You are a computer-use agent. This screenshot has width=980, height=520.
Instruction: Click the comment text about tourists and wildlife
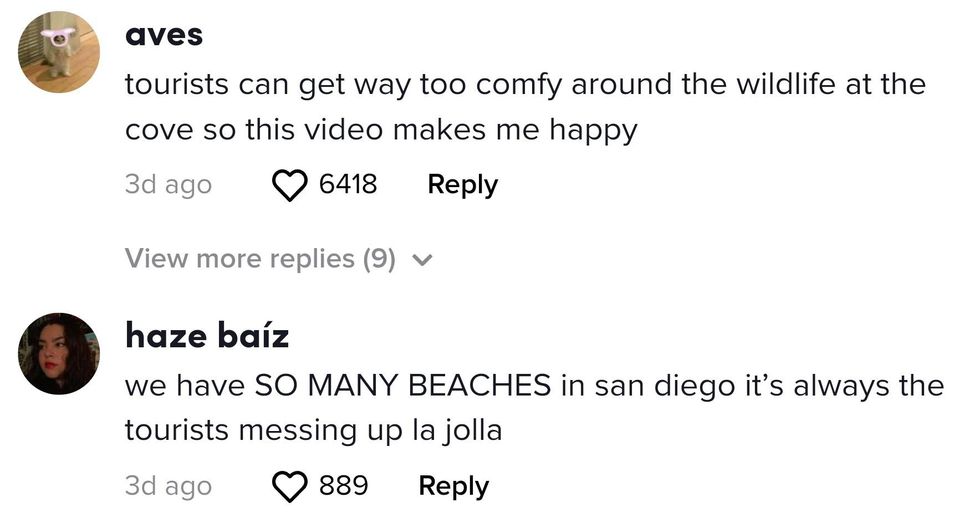point(524,84)
